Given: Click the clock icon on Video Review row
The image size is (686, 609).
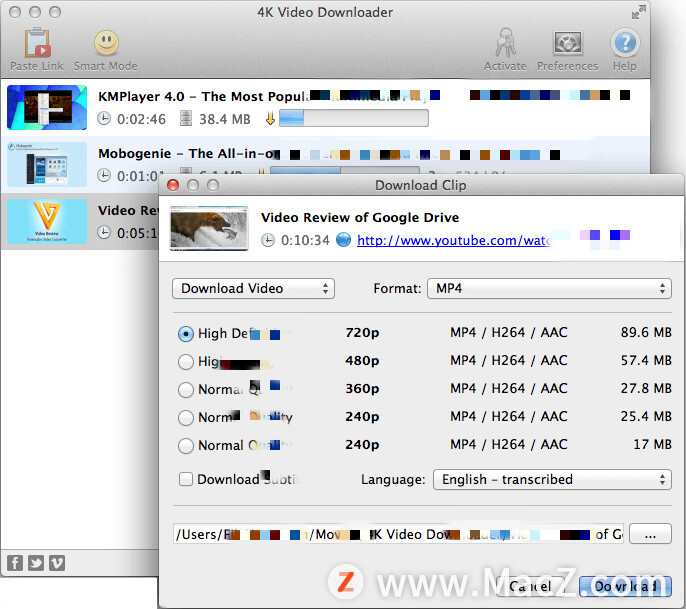Looking at the screenshot, I should coord(104,232).
